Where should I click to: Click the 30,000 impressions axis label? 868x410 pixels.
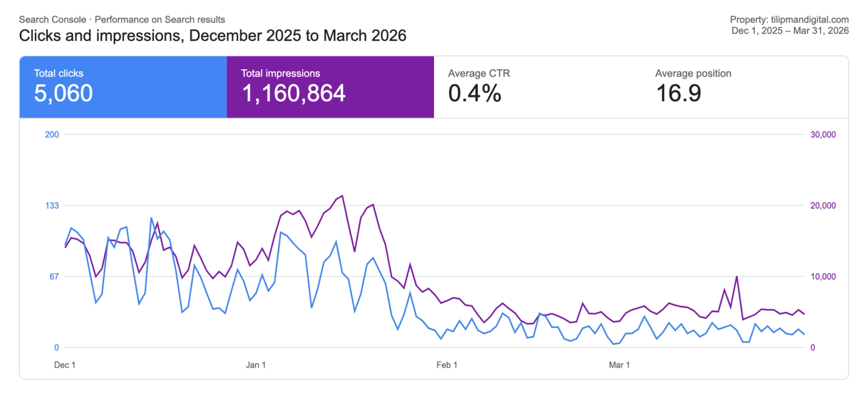point(823,134)
